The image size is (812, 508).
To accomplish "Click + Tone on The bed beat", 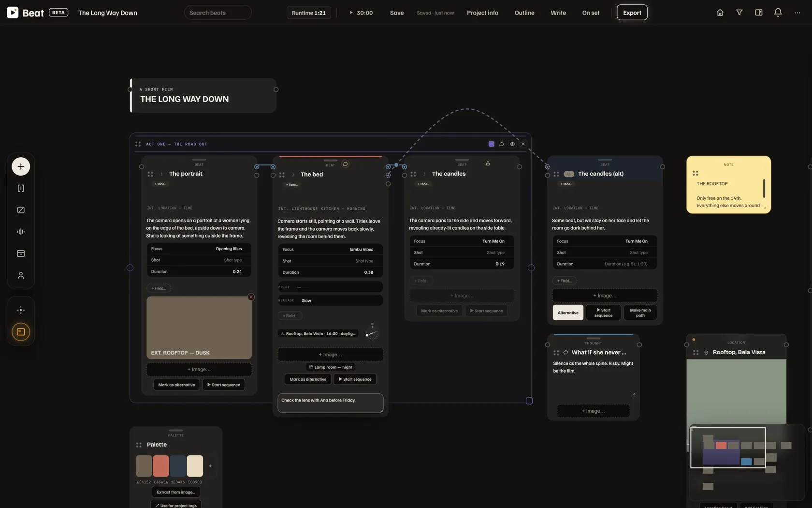I will pyautogui.click(x=291, y=184).
